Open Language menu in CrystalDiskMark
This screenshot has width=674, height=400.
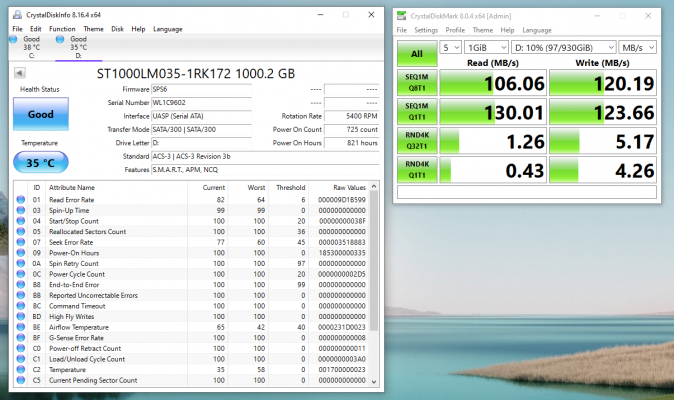[x=537, y=30]
